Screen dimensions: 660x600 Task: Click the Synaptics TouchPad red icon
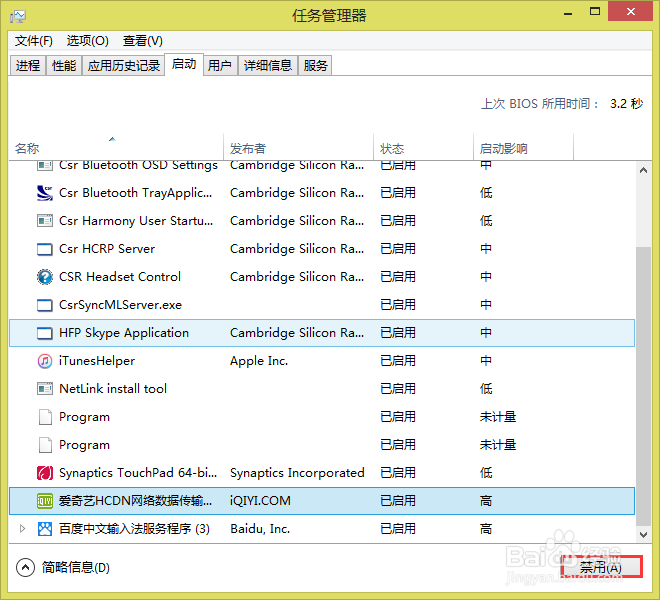point(45,473)
